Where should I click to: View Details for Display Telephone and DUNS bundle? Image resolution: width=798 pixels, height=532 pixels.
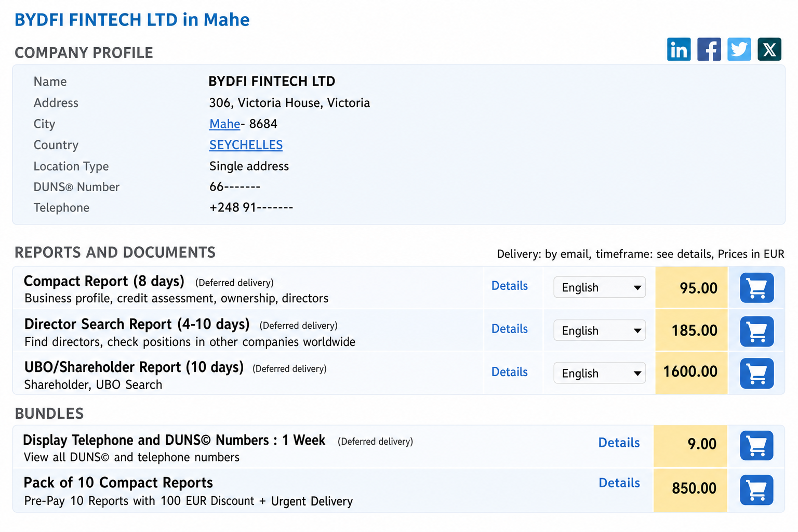pyautogui.click(x=619, y=443)
